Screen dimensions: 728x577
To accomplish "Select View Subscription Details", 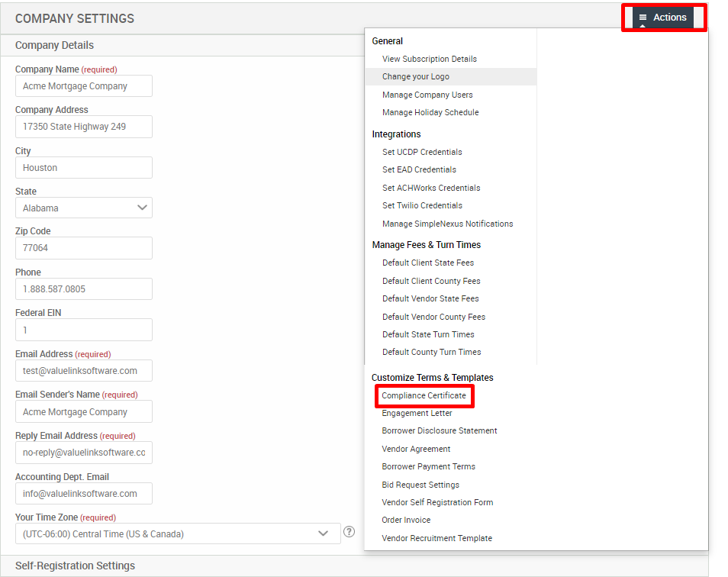I will tap(430, 59).
